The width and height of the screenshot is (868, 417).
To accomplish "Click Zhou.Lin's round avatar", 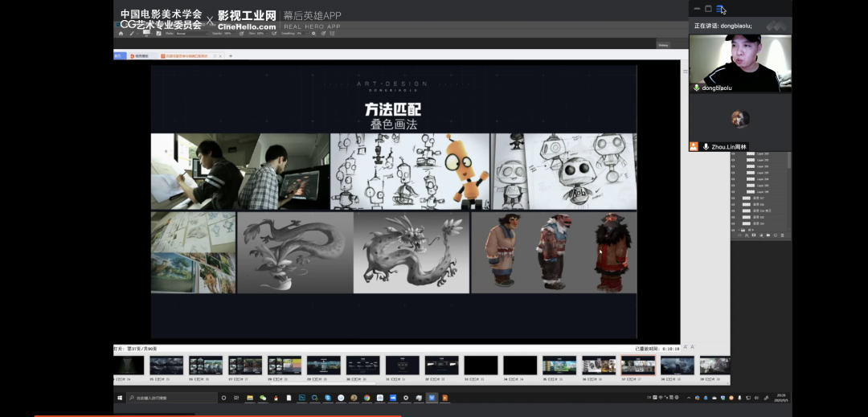I will (x=740, y=118).
